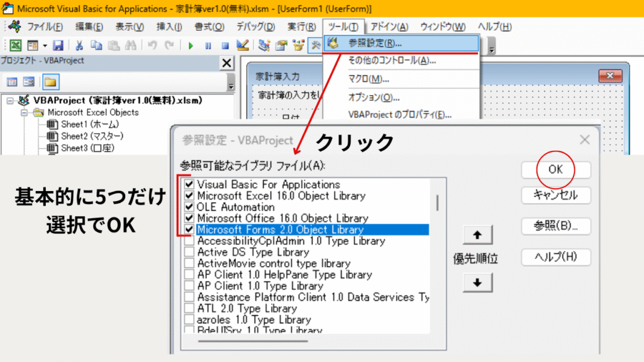Screen dimensions: 644x362
Task: Click the ヘルプ(H) button in the dialog
Action: [x=556, y=257]
